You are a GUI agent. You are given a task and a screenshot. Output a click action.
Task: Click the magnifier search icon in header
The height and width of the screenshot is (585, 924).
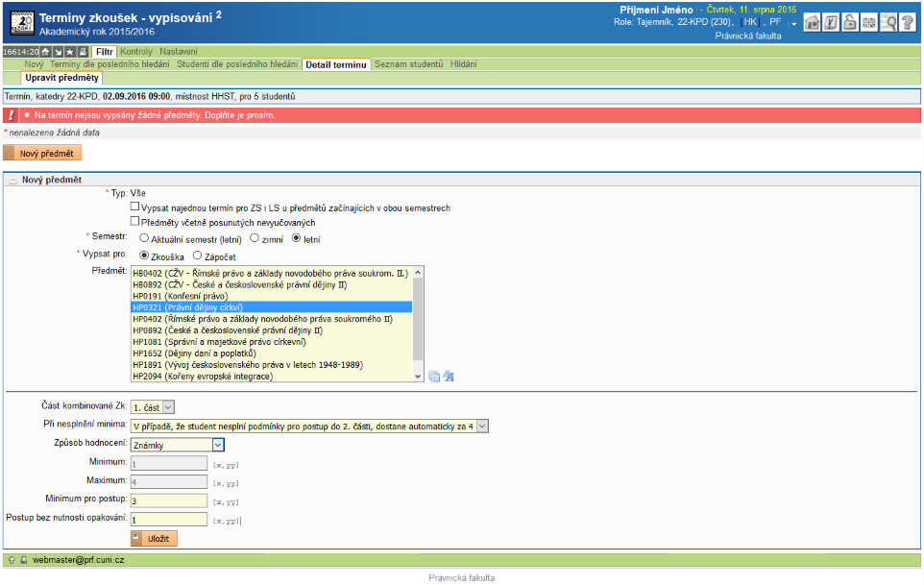pyautogui.click(x=888, y=24)
